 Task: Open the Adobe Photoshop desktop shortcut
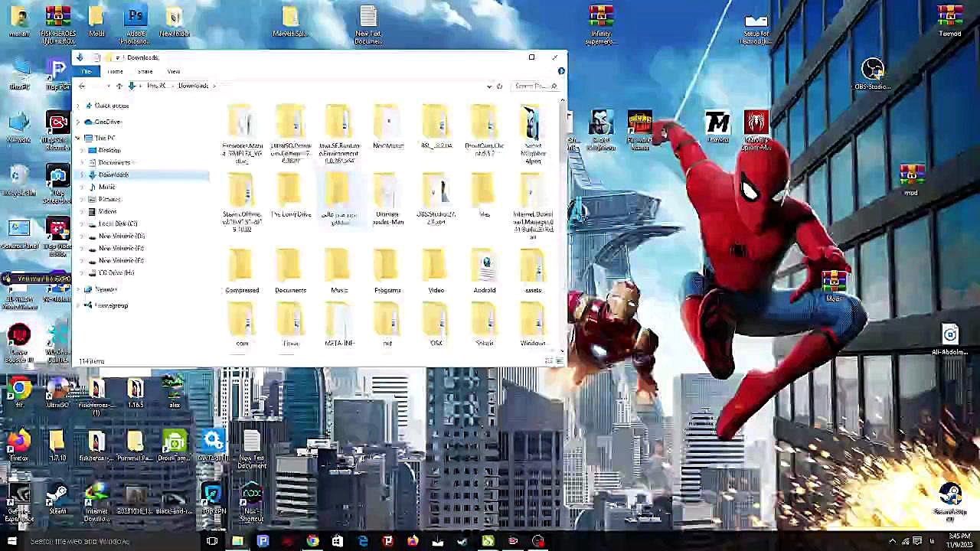click(136, 24)
